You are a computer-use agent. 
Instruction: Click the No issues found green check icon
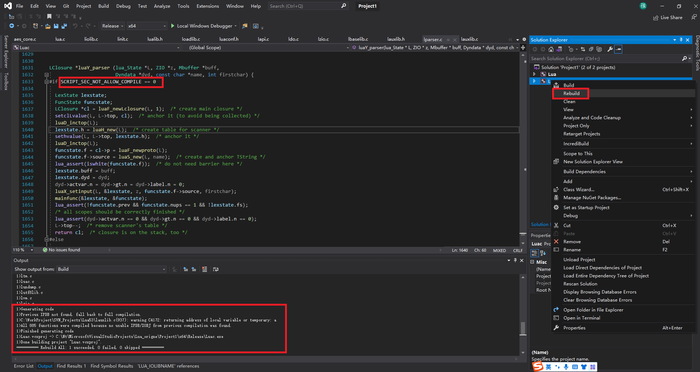click(x=45, y=250)
